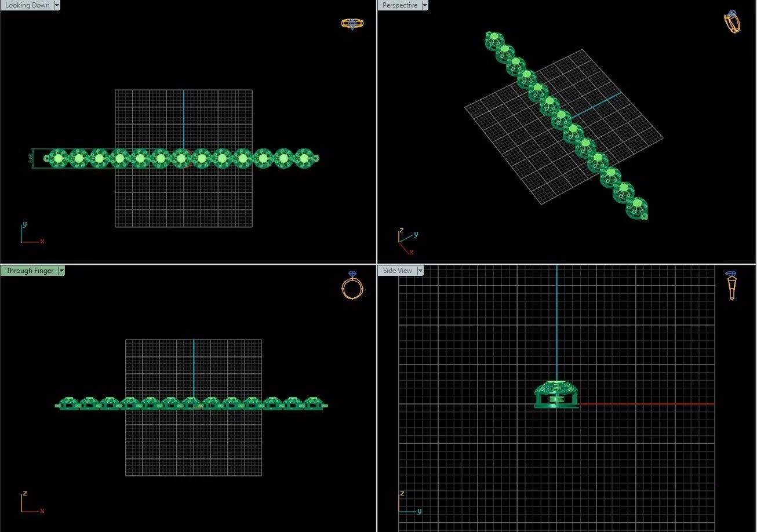Open the Through Finger viewport dropdown arrow

point(61,271)
